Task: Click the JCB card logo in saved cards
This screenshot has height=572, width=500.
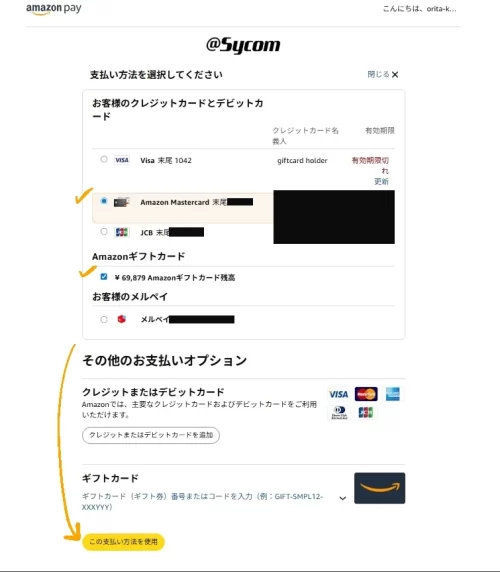Action: (x=121, y=232)
